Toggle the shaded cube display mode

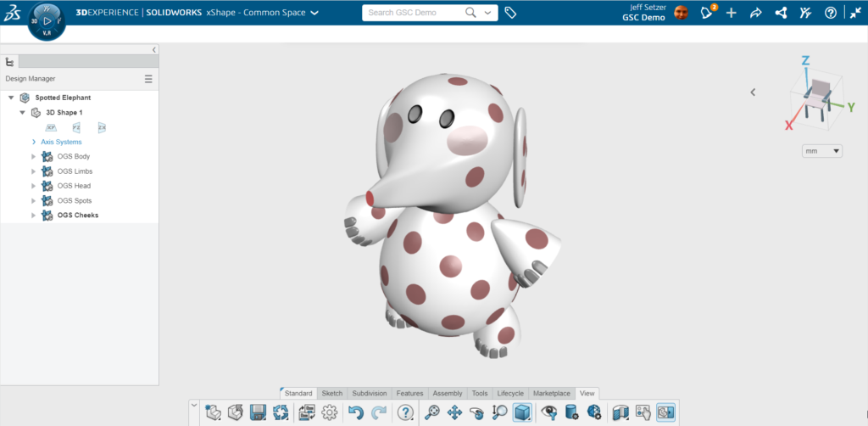coord(522,412)
